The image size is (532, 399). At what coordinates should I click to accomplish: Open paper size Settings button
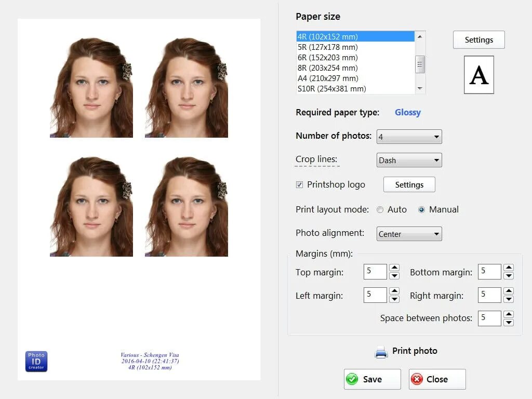[x=478, y=39]
